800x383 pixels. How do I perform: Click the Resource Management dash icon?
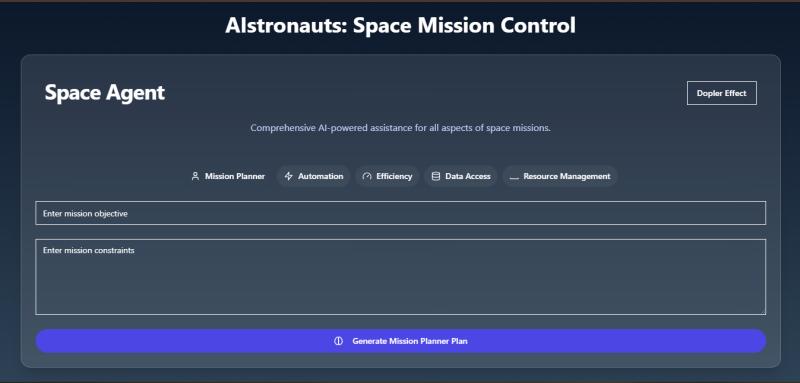(x=514, y=177)
